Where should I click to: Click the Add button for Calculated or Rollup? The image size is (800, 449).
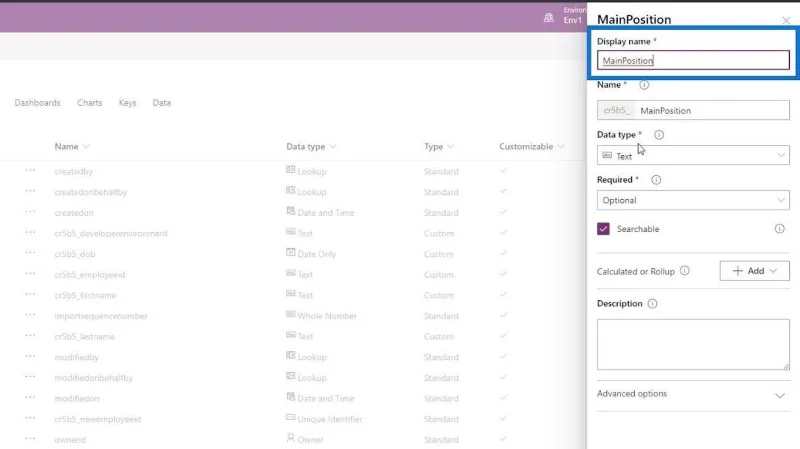754,271
